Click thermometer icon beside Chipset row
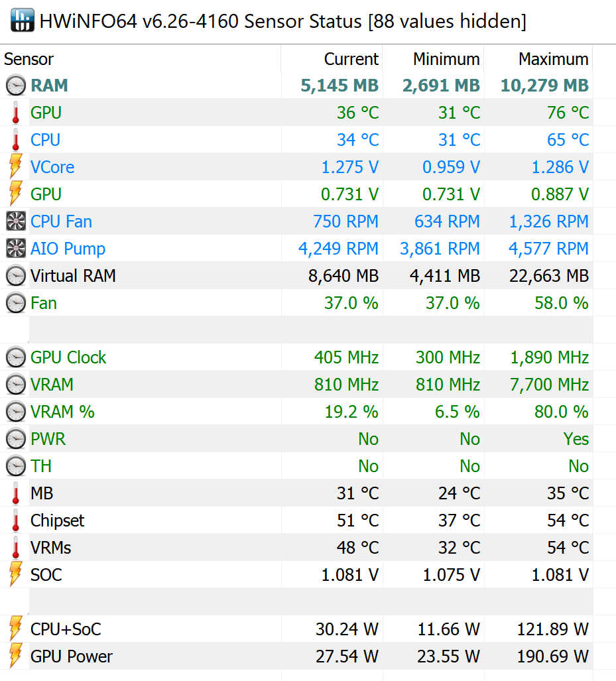Image resolution: width=616 pixels, height=681 pixels. [16, 521]
